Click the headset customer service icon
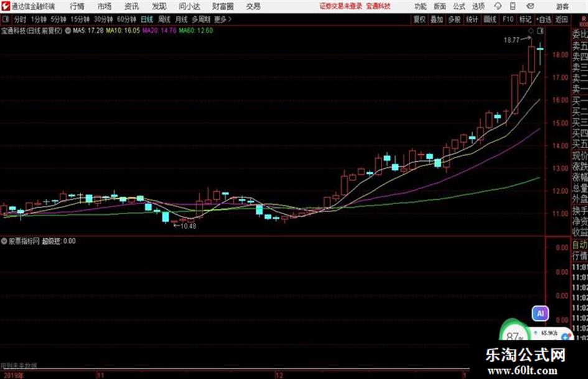Screen dimensions: 588x379 tap(498, 6)
